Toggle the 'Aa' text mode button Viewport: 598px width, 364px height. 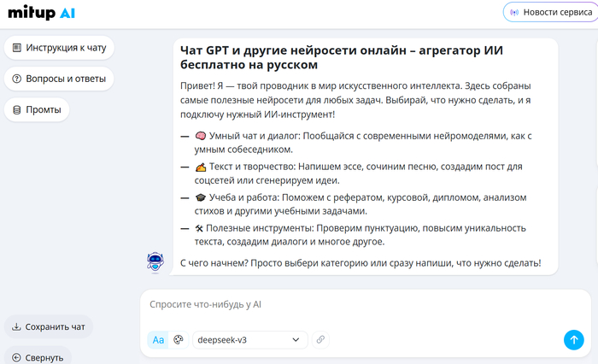pyautogui.click(x=158, y=339)
